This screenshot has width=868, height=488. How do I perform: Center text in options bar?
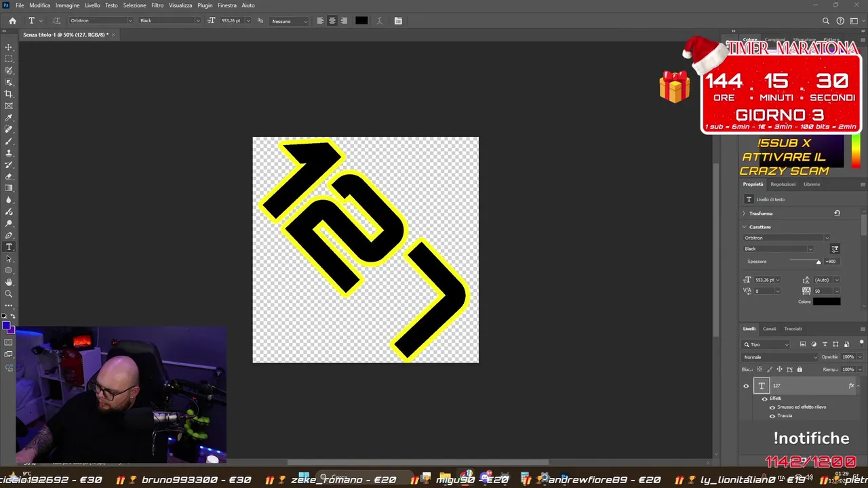[332, 21]
